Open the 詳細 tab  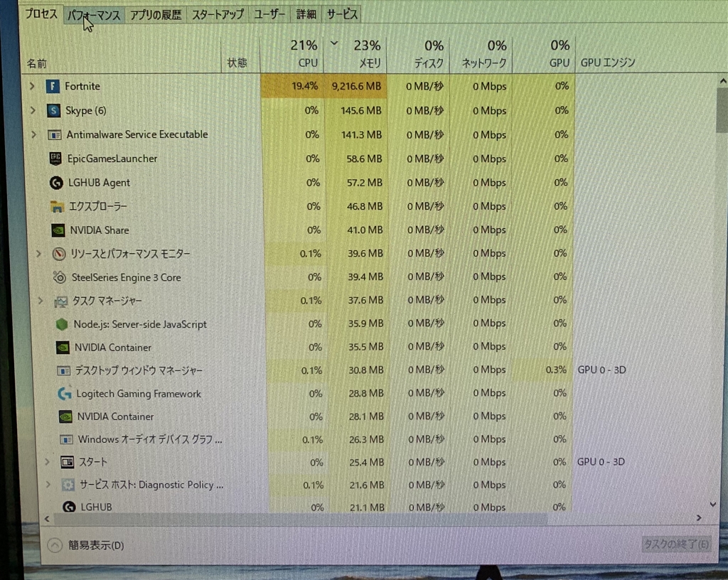[306, 14]
